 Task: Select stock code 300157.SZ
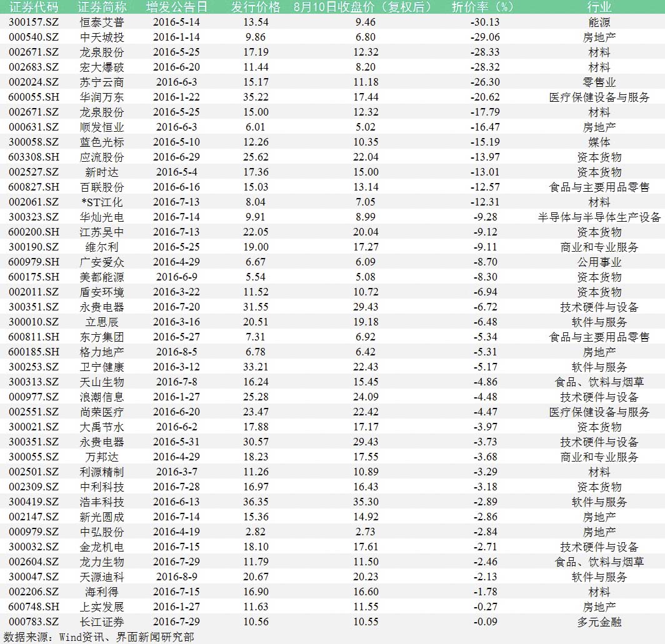34,22
